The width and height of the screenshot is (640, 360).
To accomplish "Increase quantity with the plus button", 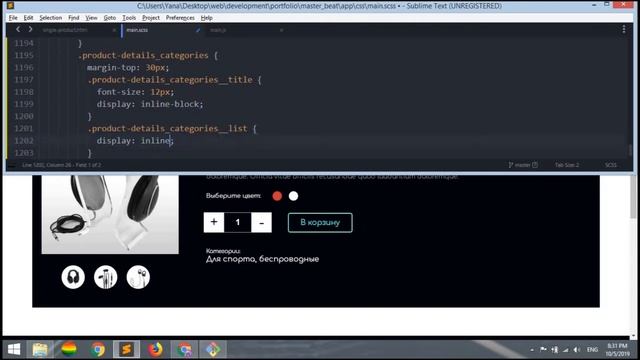I will pos(214,222).
